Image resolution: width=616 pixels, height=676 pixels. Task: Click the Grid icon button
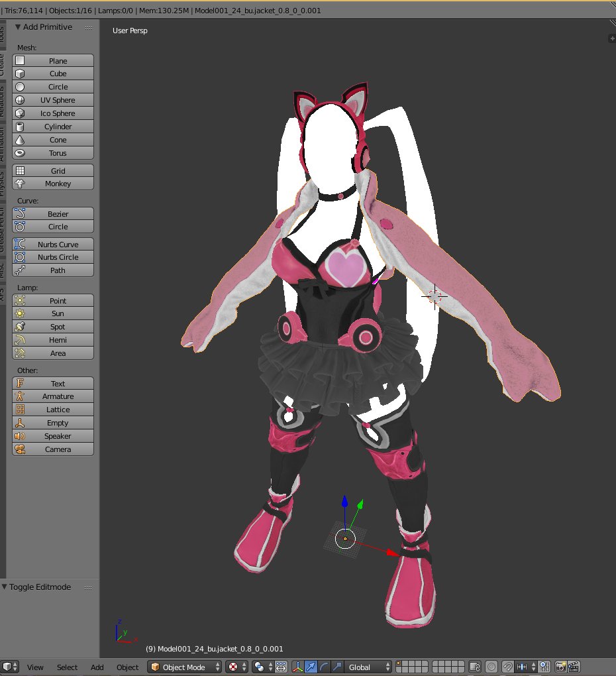click(20, 171)
